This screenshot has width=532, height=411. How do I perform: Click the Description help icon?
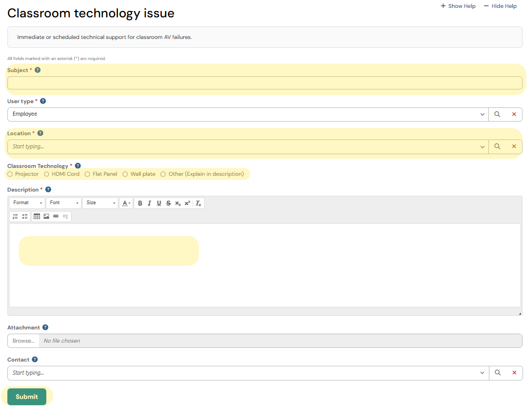click(x=48, y=189)
